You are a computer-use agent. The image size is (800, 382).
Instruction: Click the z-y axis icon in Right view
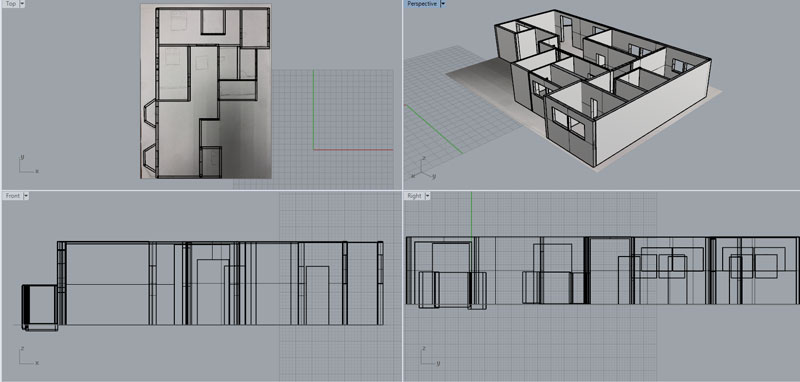[x=430, y=356]
